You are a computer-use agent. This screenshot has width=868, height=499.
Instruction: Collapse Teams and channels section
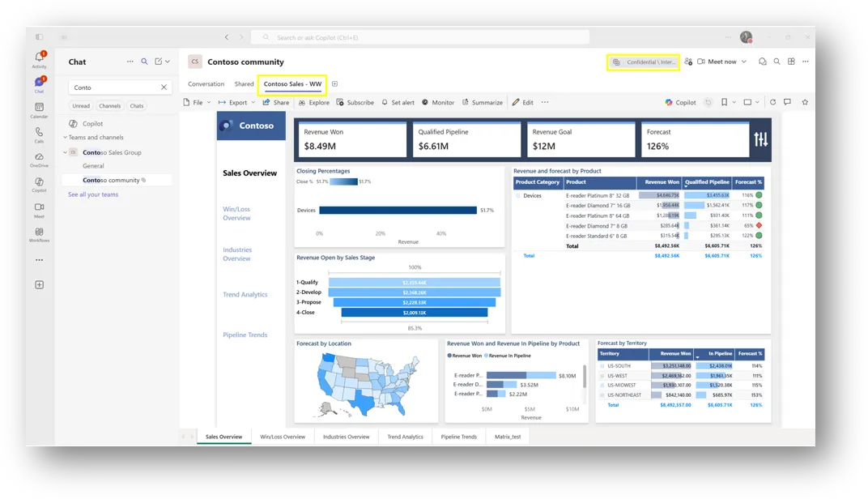(x=65, y=138)
